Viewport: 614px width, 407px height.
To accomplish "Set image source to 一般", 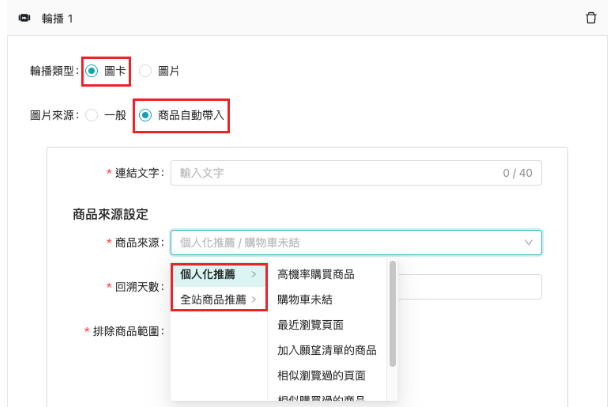I will 92,115.
